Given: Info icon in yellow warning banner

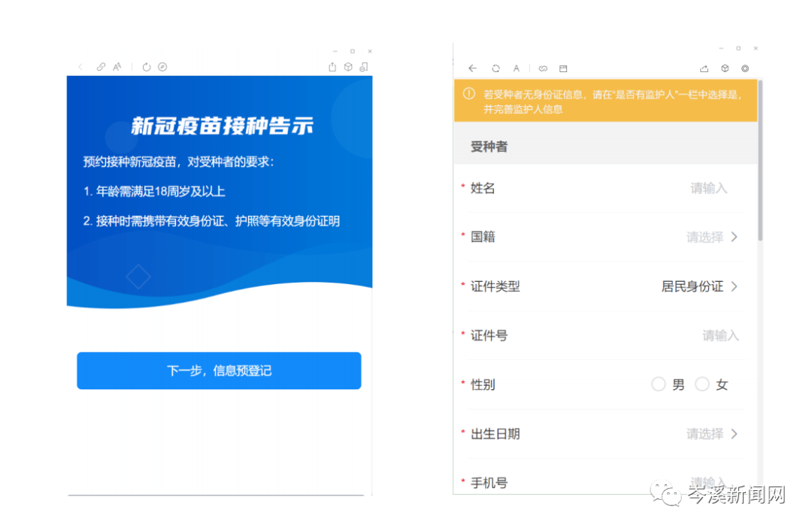Looking at the screenshot, I should tap(469, 94).
